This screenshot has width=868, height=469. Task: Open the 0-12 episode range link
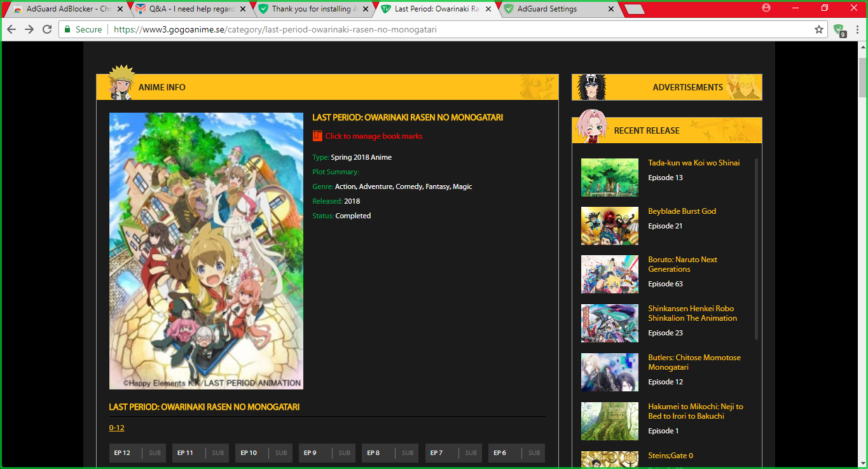click(116, 428)
